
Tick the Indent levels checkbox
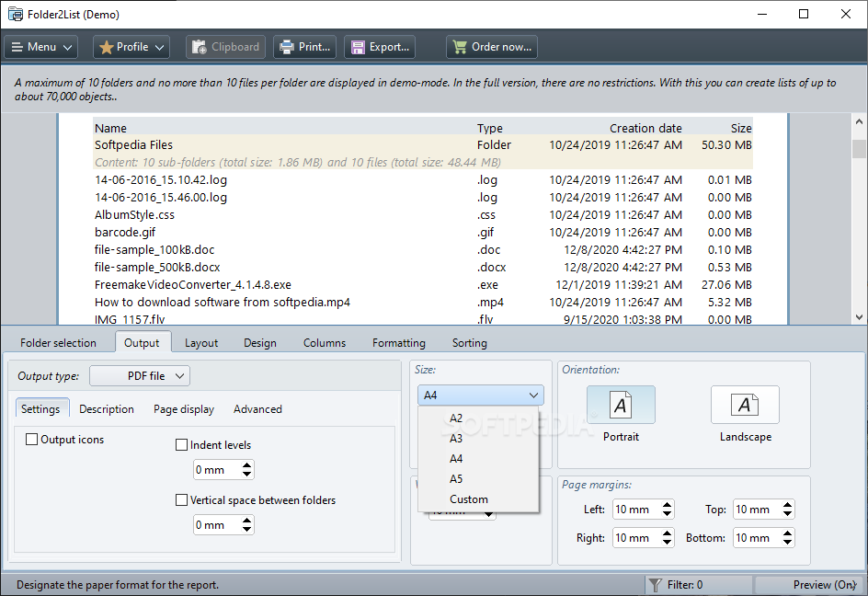tap(181, 445)
